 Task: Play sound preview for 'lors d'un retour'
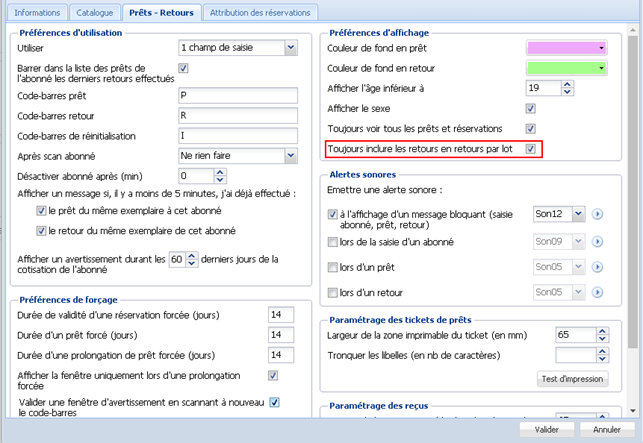597,294
